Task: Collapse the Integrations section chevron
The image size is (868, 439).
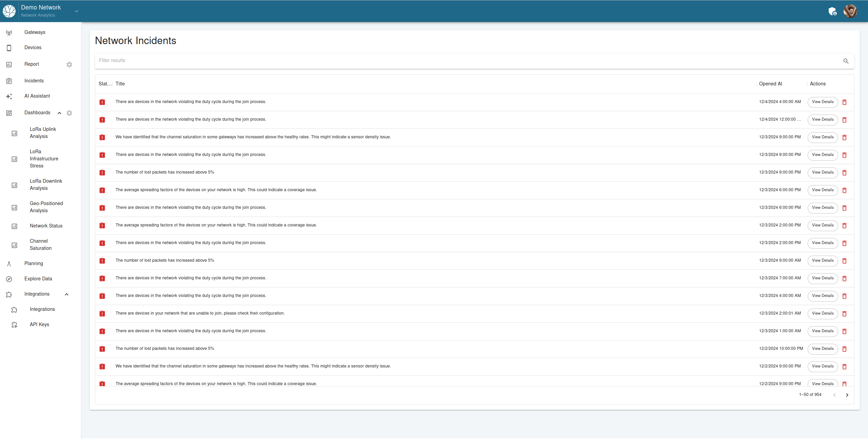Action: [66, 294]
